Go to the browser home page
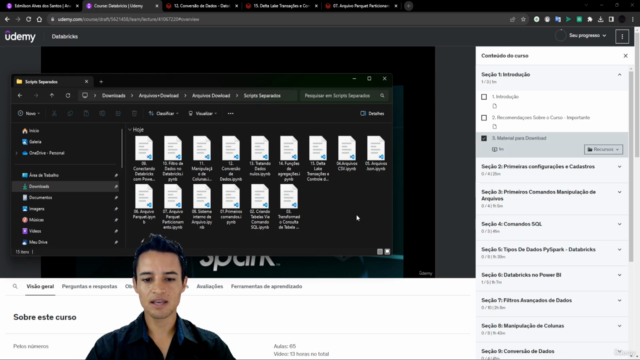The height and width of the screenshot is (360, 640). [39, 19]
